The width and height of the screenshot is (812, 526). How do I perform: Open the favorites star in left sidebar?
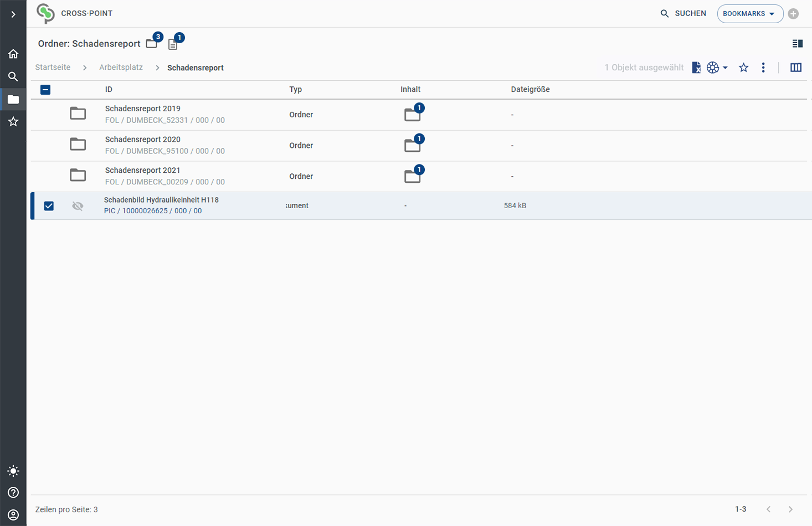point(13,122)
